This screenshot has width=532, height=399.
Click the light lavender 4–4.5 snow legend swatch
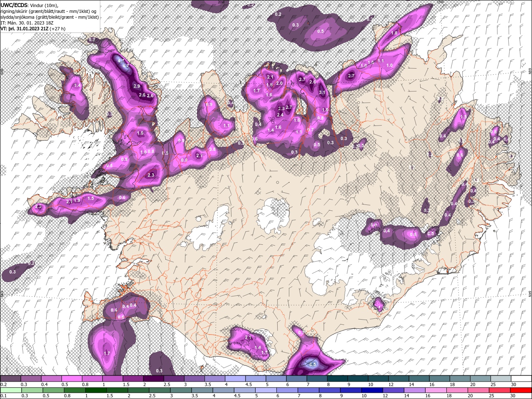pyautogui.click(x=235, y=379)
